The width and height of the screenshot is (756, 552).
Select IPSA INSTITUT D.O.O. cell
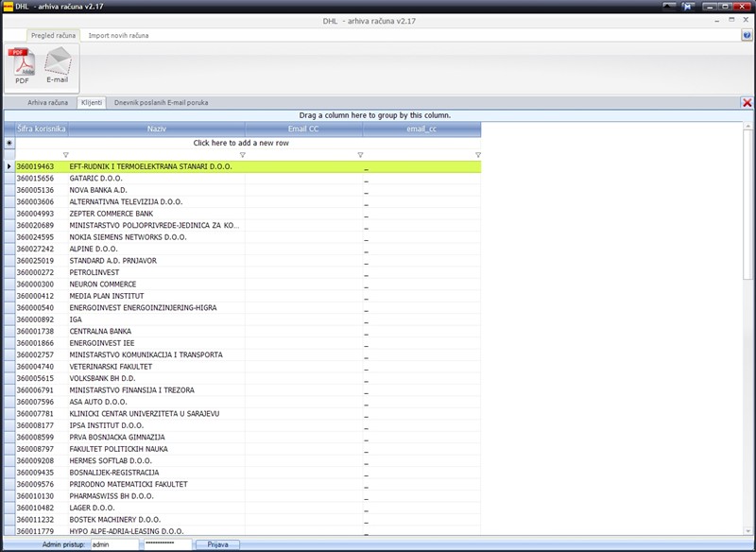pyautogui.click(x=157, y=425)
